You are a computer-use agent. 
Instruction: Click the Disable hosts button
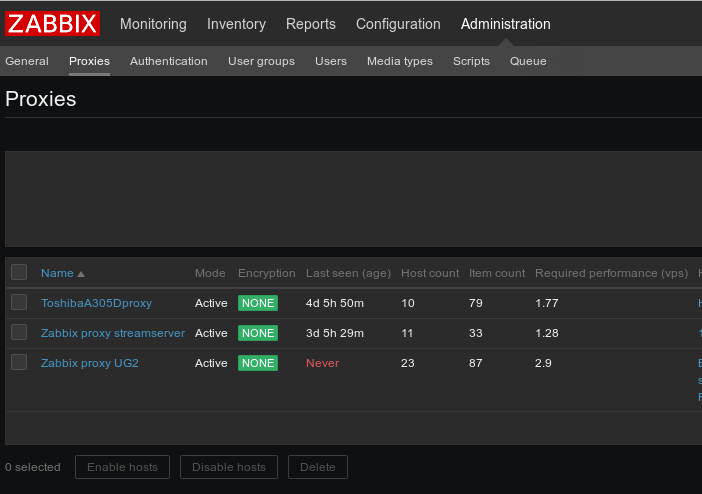point(229,467)
